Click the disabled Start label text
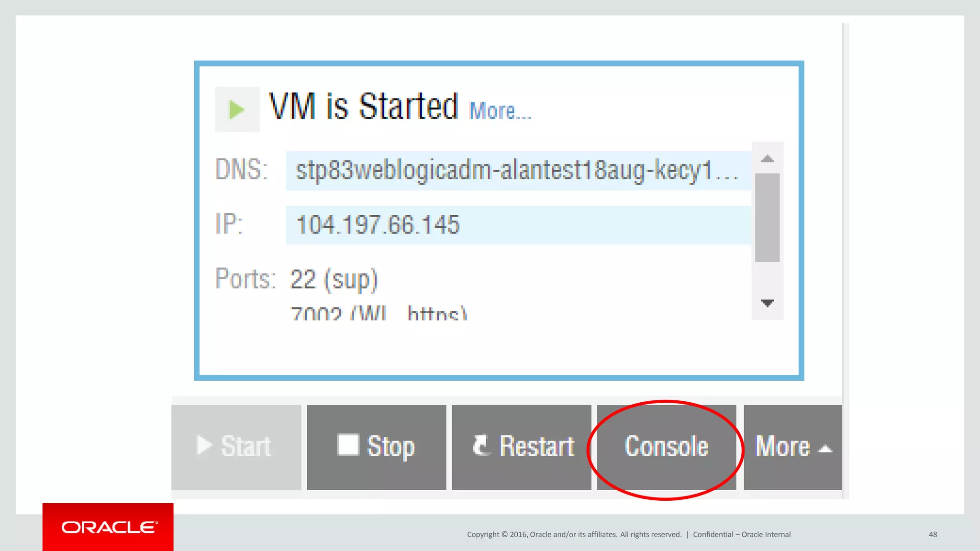Screen dimensions: 980x551 click(x=246, y=446)
